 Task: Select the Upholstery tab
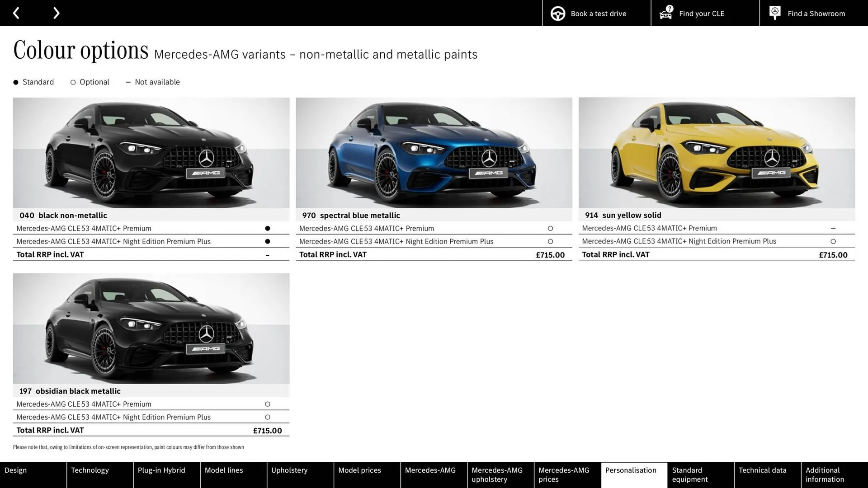click(x=289, y=470)
